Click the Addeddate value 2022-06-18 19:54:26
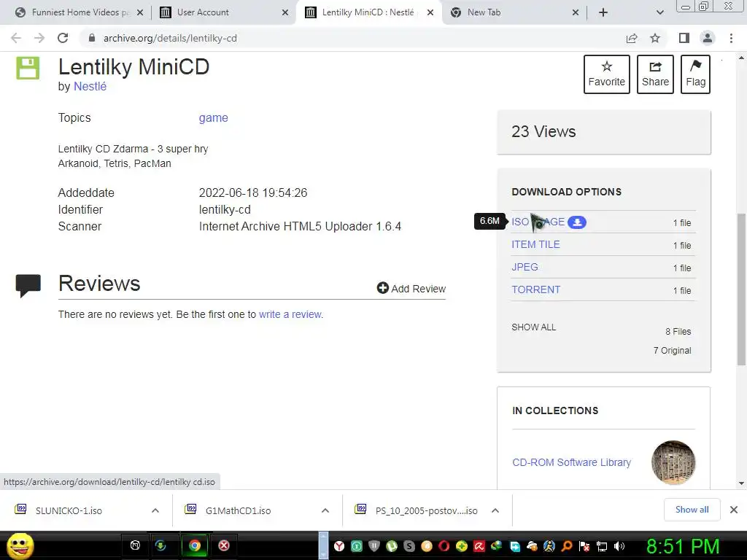 (x=253, y=192)
